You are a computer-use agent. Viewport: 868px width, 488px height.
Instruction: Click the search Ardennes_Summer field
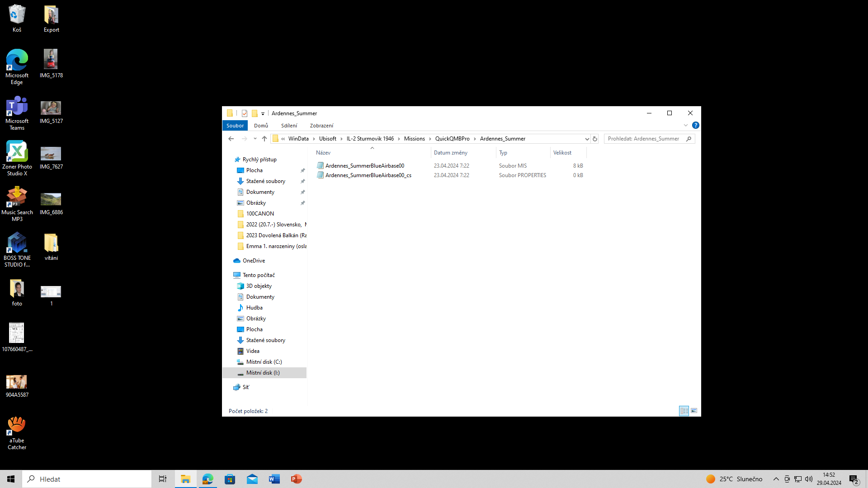(644, 139)
